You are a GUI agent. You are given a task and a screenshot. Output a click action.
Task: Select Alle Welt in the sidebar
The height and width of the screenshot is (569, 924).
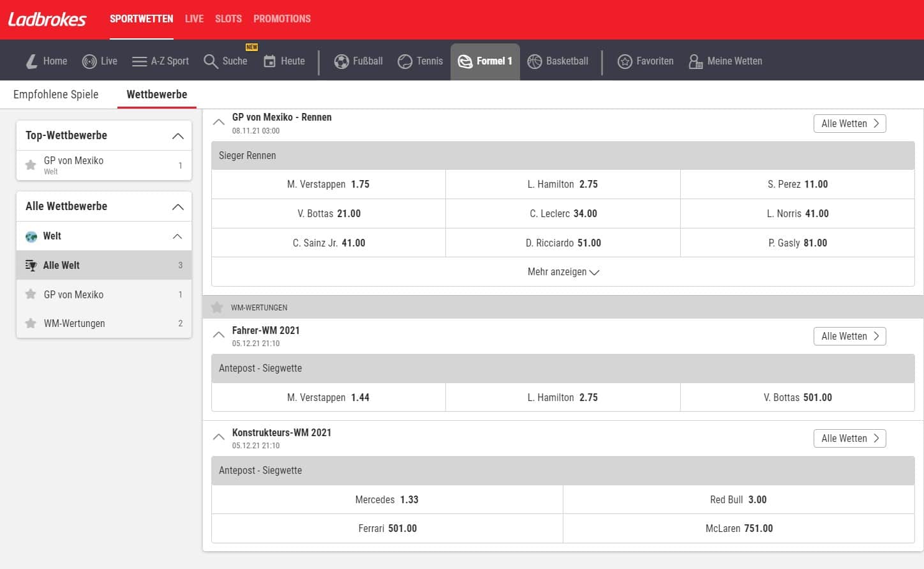[104, 265]
